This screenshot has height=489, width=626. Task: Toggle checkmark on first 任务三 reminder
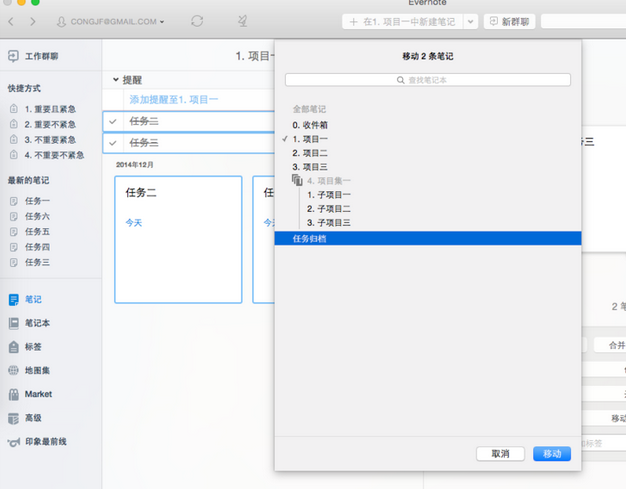point(113,121)
